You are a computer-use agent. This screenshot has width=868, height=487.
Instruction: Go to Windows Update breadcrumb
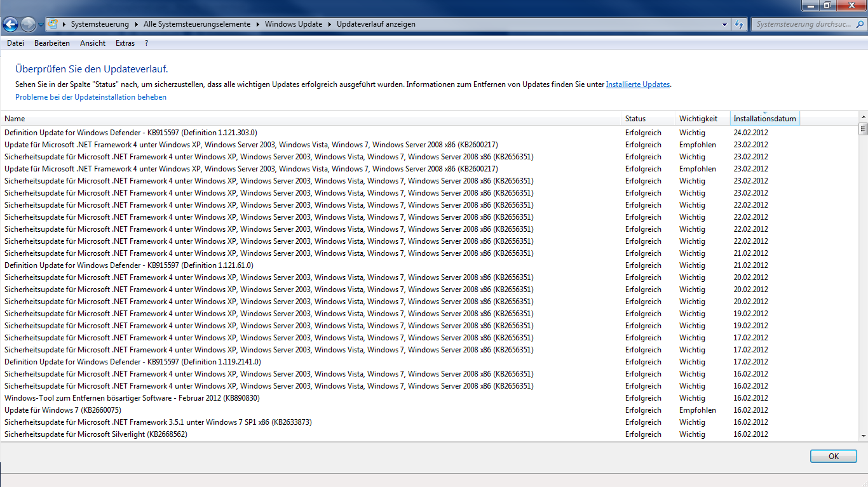294,24
